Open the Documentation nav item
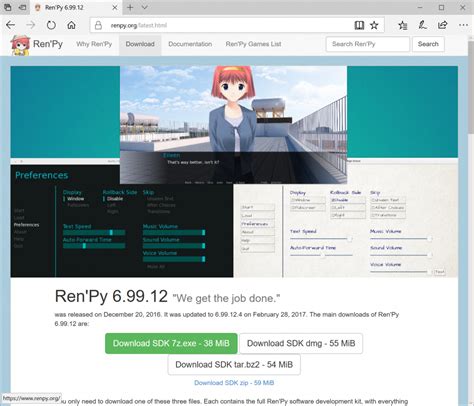474x406 pixels. click(x=190, y=44)
